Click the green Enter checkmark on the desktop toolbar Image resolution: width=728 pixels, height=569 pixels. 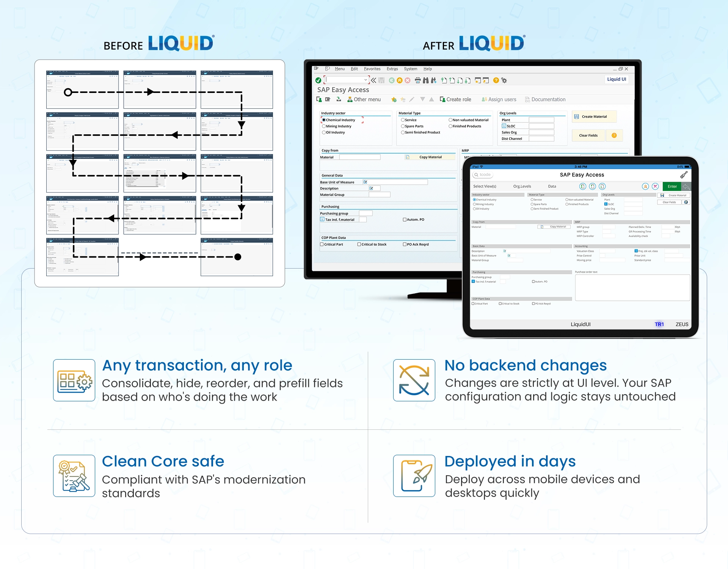tap(318, 80)
